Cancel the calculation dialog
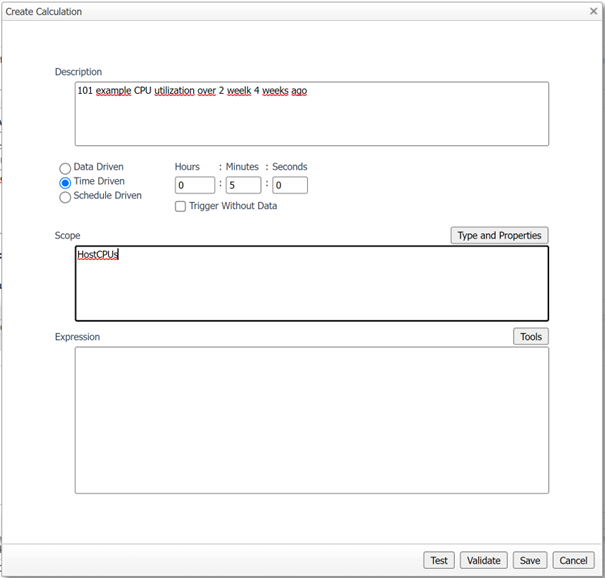This screenshot has width=605, height=578. click(x=573, y=561)
